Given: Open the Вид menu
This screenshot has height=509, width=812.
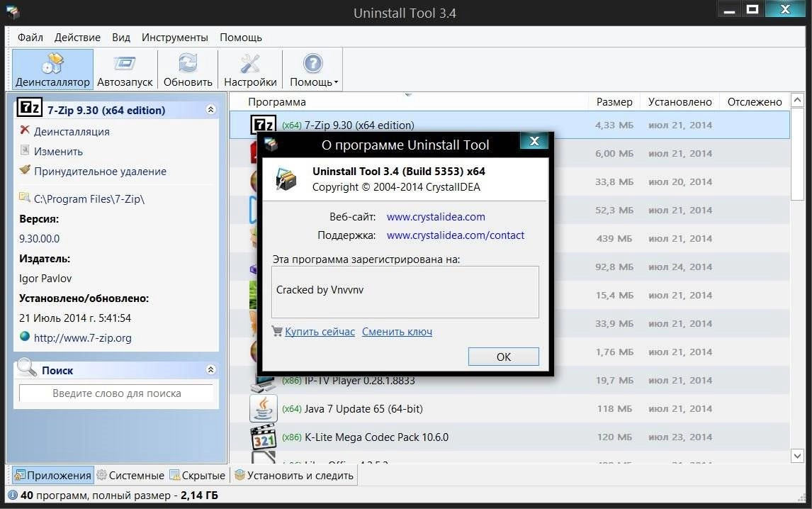Looking at the screenshot, I should tap(120, 38).
